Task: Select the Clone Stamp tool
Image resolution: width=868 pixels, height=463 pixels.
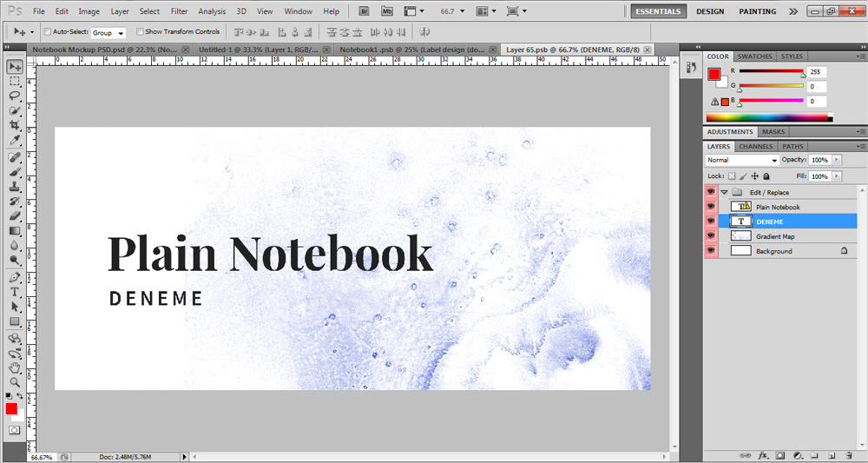Action: coord(15,187)
